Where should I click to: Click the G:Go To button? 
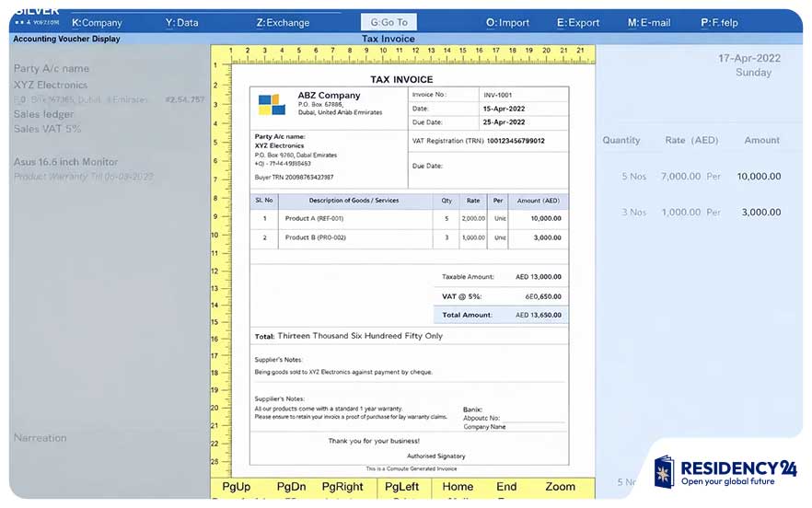click(x=389, y=22)
